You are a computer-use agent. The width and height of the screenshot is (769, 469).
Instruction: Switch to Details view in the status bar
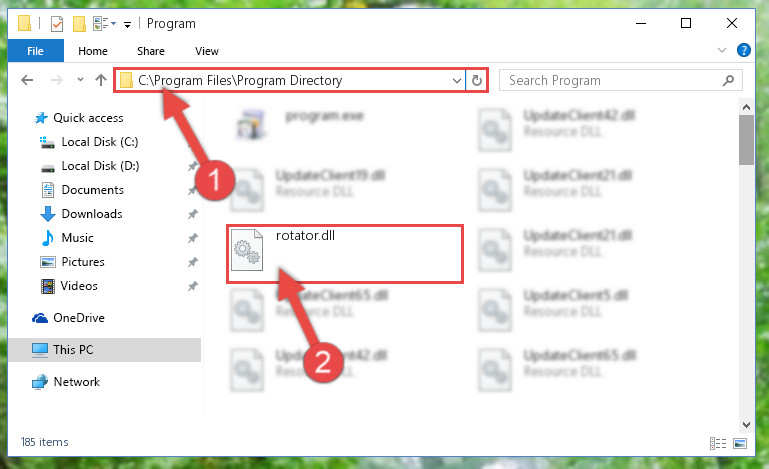pos(718,443)
